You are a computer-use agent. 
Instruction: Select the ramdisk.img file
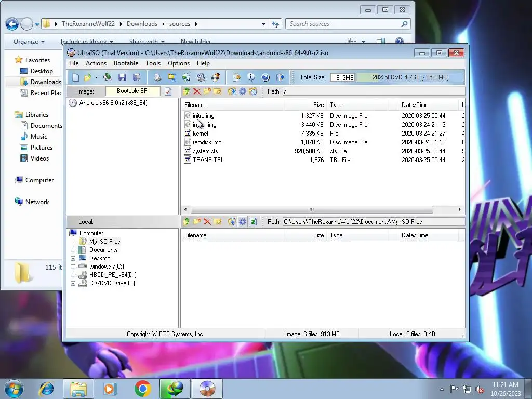coord(207,142)
